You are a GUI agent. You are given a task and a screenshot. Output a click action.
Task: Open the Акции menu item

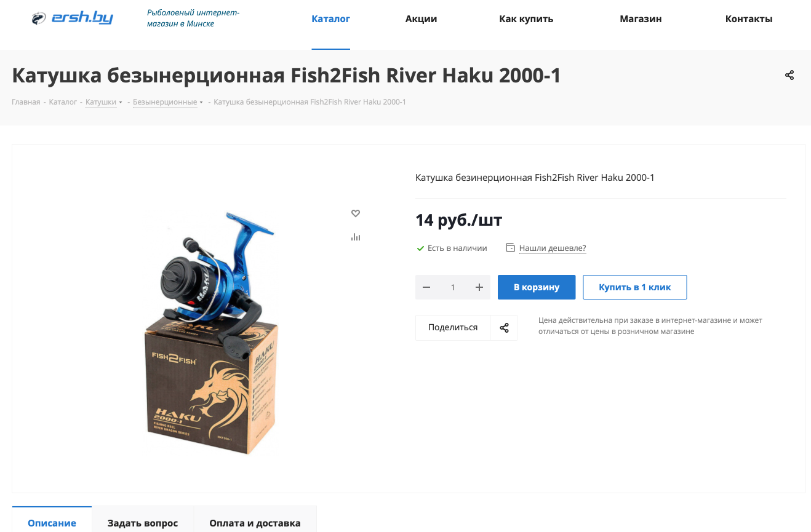[x=421, y=19]
